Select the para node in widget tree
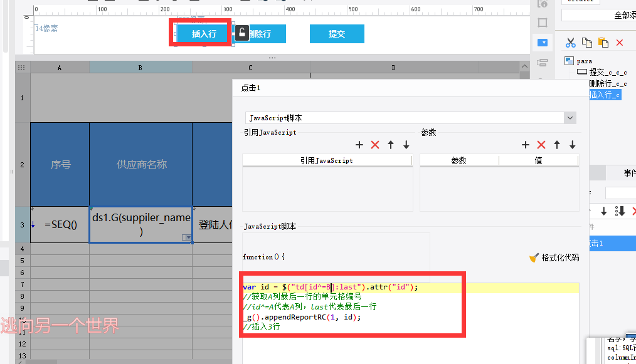 coord(579,61)
